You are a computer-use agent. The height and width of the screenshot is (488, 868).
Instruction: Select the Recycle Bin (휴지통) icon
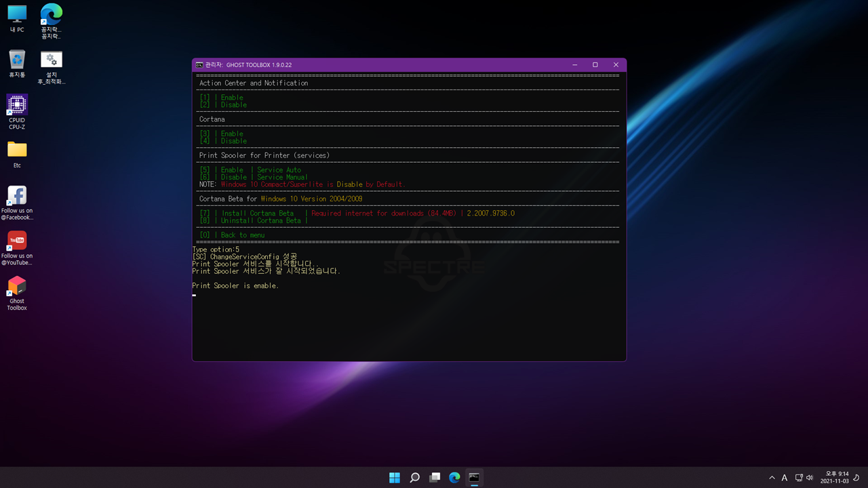pyautogui.click(x=17, y=64)
